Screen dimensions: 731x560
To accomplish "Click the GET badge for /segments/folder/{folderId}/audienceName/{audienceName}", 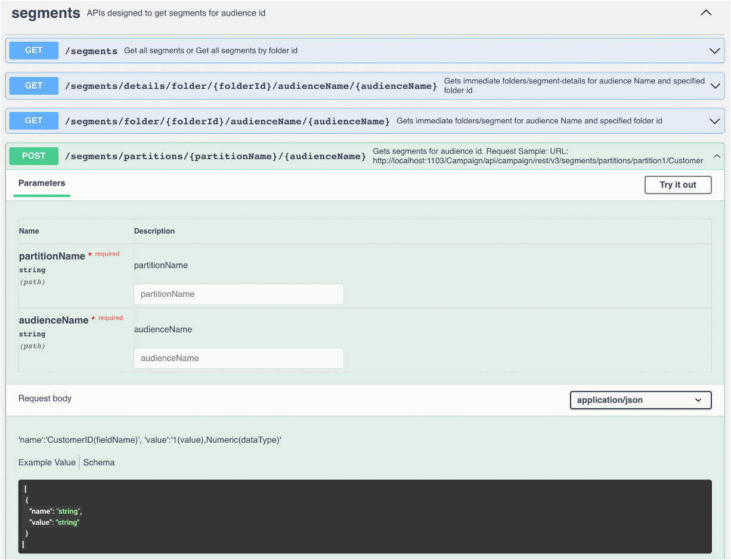I will tap(33, 121).
